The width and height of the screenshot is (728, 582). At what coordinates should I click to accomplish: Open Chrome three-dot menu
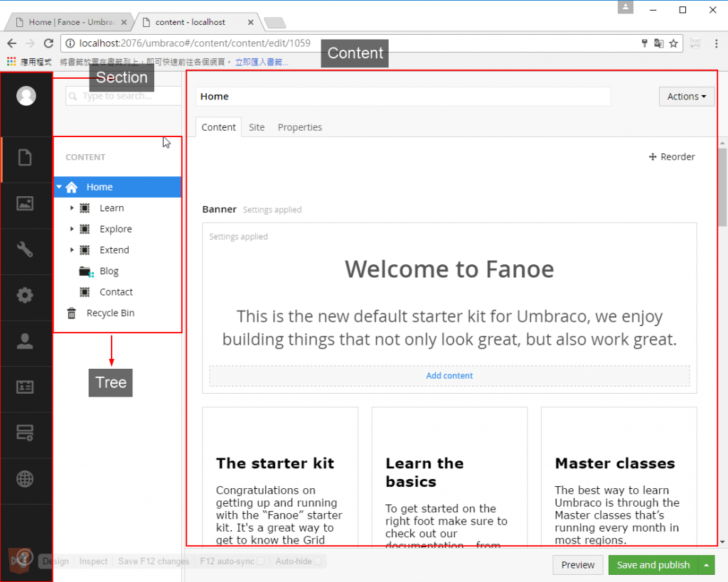click(717, 43)
